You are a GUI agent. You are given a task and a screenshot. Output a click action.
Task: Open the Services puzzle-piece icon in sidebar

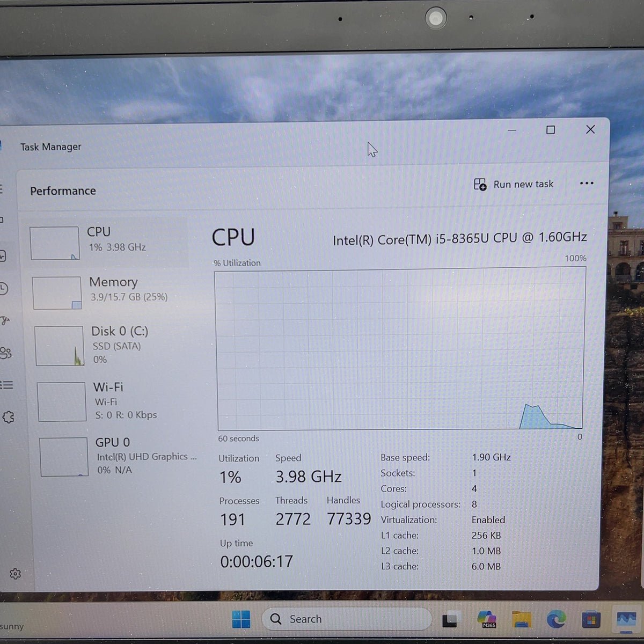pos(9,417)
